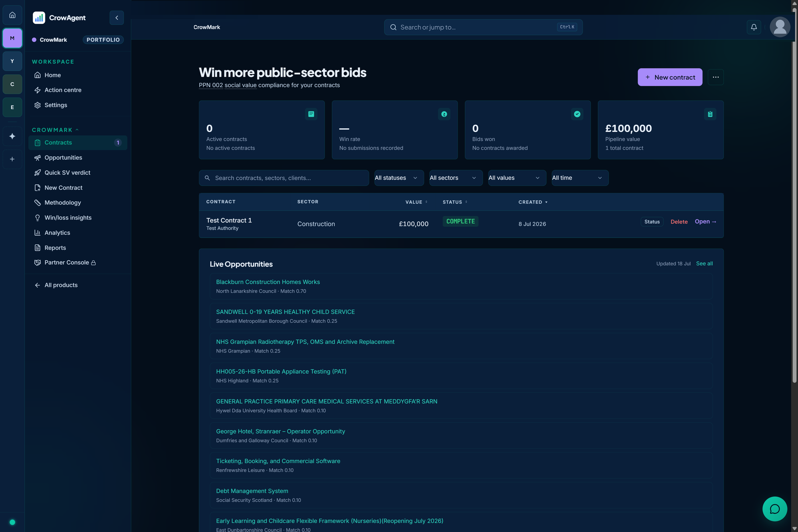Image resolution: width=798 pixels, height=532 pixels.
Task: Click the social value link
Action: pyautogui.click(x=240, y=85)
